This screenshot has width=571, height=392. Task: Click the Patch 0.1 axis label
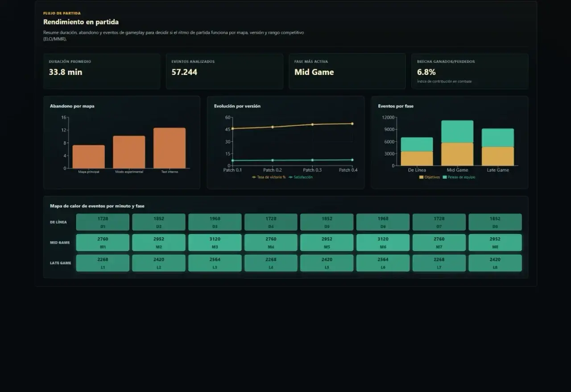tap(232, 170)
